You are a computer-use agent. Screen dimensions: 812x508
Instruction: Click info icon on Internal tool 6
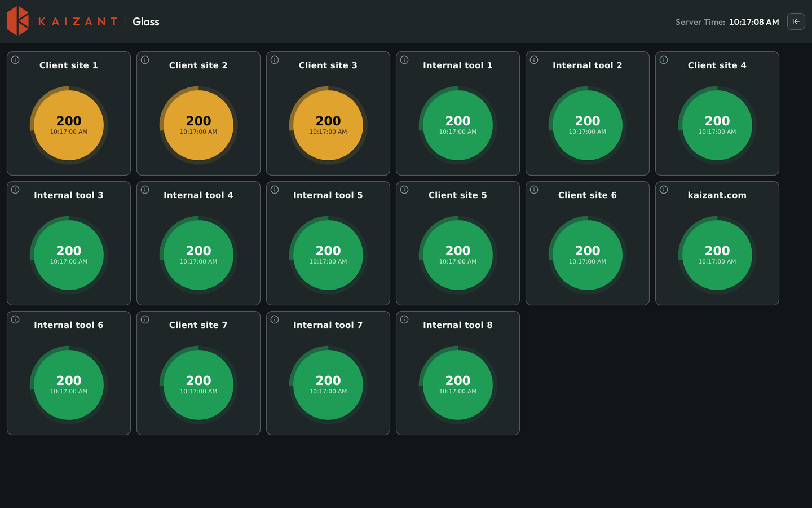pos(15,319)
